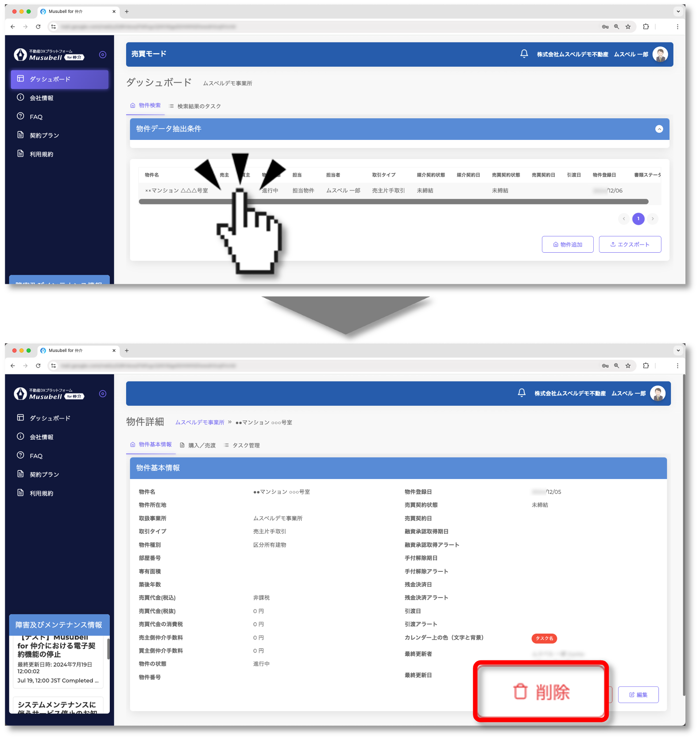Screen dimensions: 700x740
Task: Go to the previous page of property results
Action: 624,219
